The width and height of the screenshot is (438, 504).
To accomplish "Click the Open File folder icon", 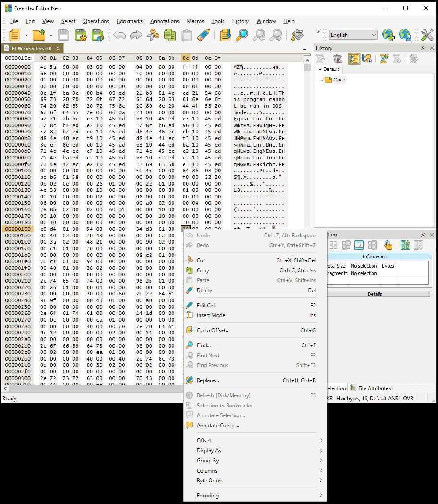I will point(39,35).
